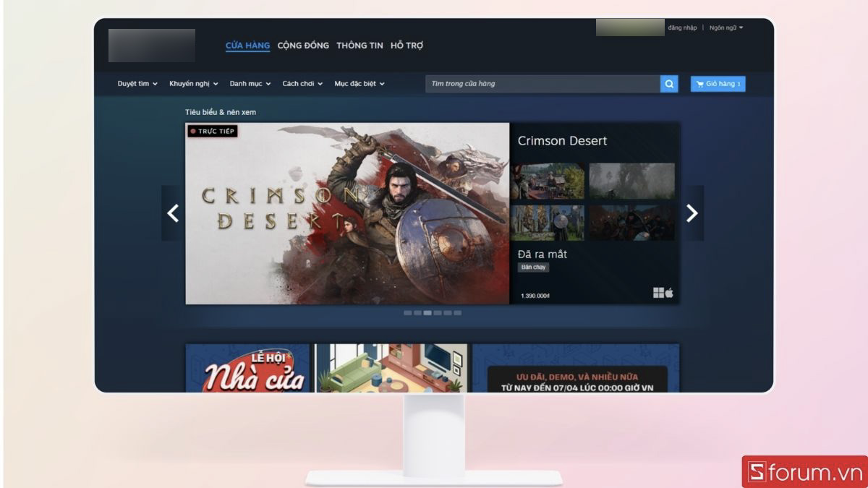
Task: View bottom-right Crimson Desert screenshot thumbnail
Action: [x=631, y=223]
